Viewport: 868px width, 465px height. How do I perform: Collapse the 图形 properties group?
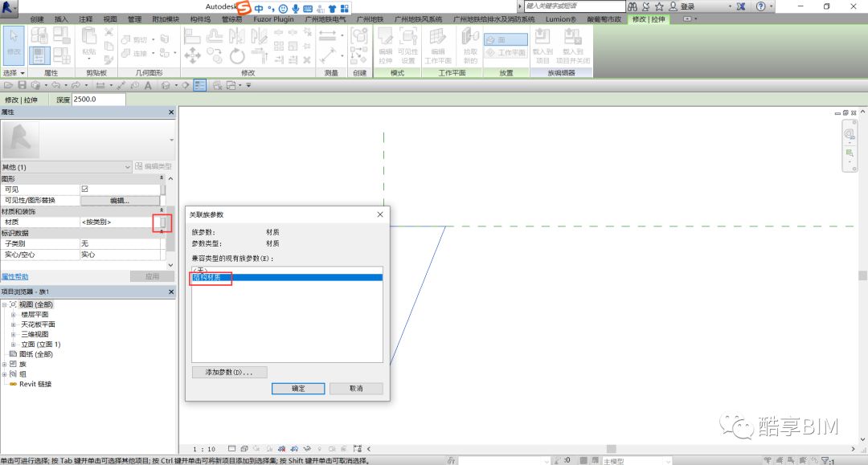[x=161, y=178]
